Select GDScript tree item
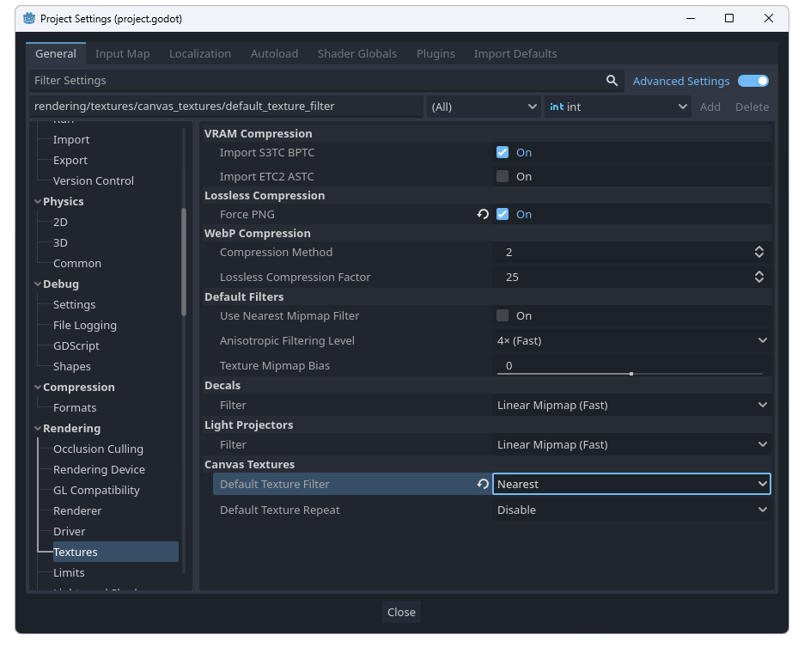This screenshot has height=672, width=804. coord(76,345)
